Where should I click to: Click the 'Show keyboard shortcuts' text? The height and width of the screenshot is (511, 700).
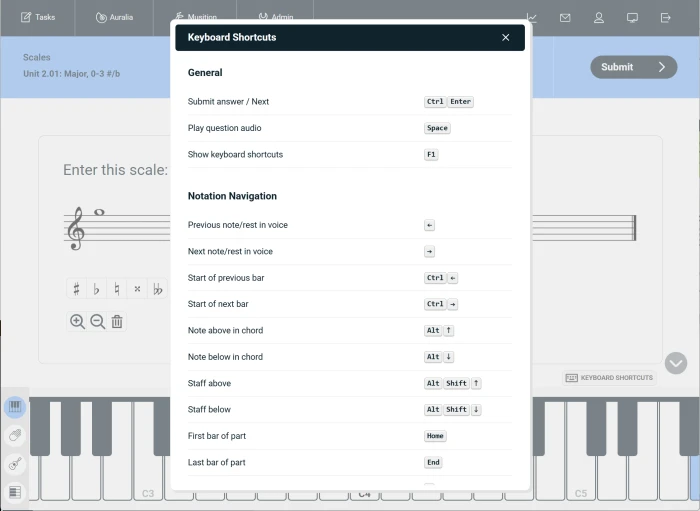click(235, 154)
